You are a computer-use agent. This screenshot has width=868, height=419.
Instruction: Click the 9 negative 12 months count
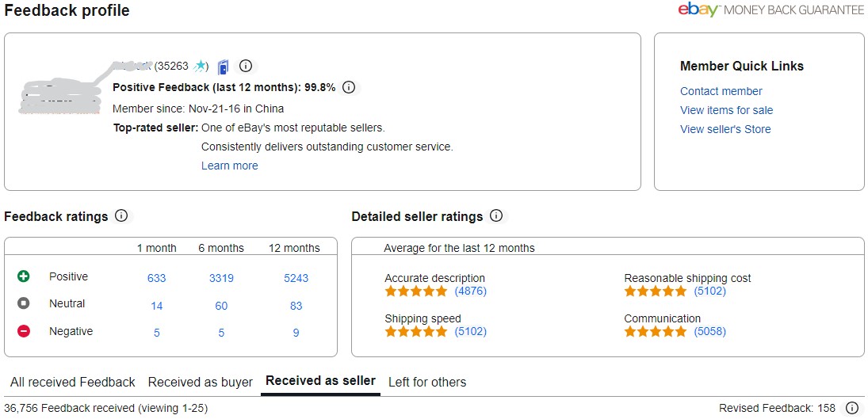(x=296, y=333)
